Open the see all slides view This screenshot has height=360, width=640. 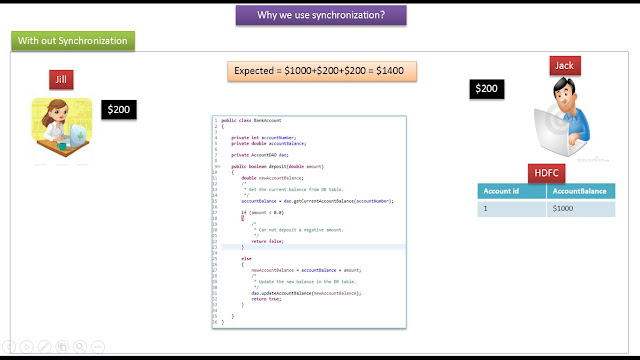pos(62,347)
